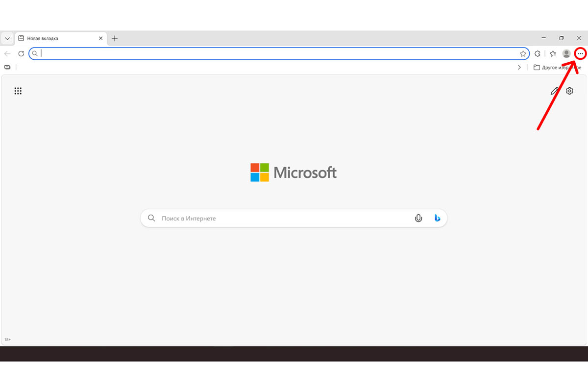Open the tab actions menu chevron
The height and width of the screenshot is (392, 588).
click(x=7, y=38)
